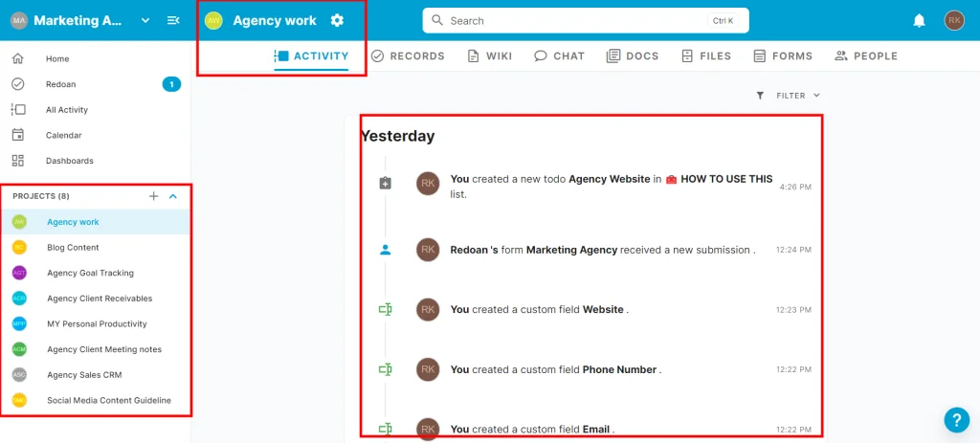Click the Agency Website todo link
This screenshot has height=443, width=980.
pos(609,179)
